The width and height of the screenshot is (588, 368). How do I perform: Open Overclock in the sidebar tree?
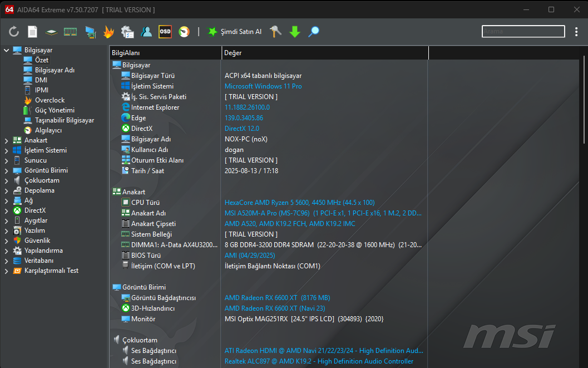tap(50, 100)
